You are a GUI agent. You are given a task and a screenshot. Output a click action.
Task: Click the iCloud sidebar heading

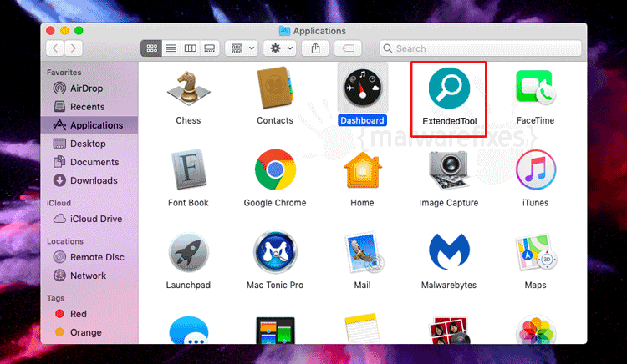point(59,203)
